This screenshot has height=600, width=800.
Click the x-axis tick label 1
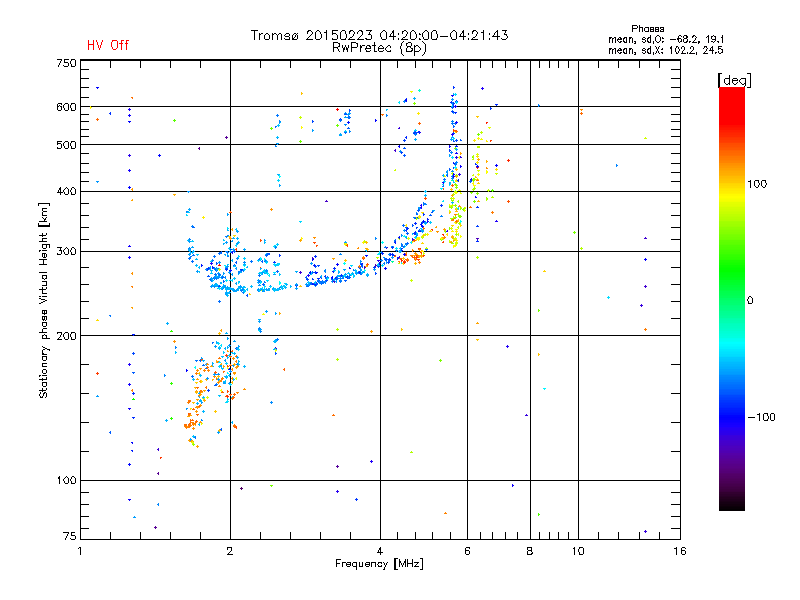coord(81,551)
